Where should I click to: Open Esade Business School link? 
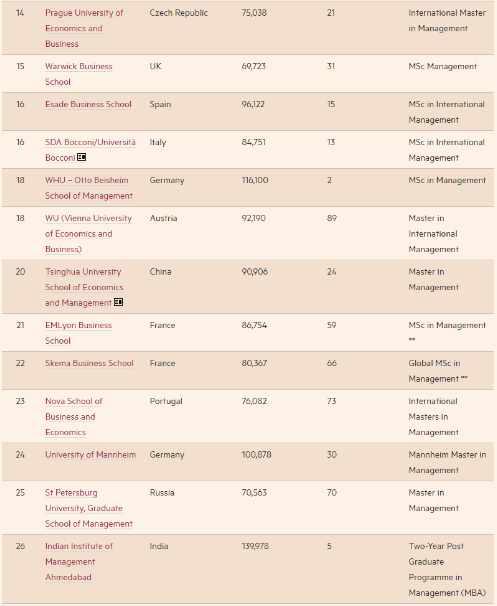pos(88,104)
